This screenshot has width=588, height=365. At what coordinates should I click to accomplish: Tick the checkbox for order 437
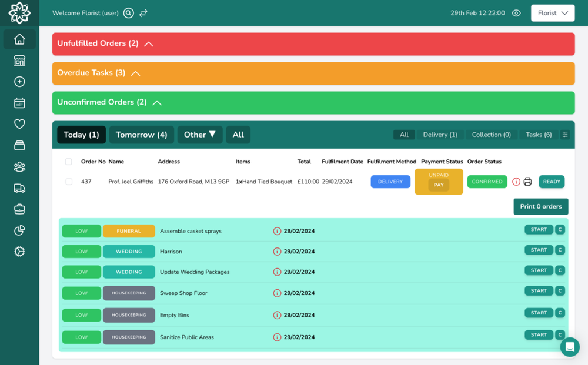[69, 182]
